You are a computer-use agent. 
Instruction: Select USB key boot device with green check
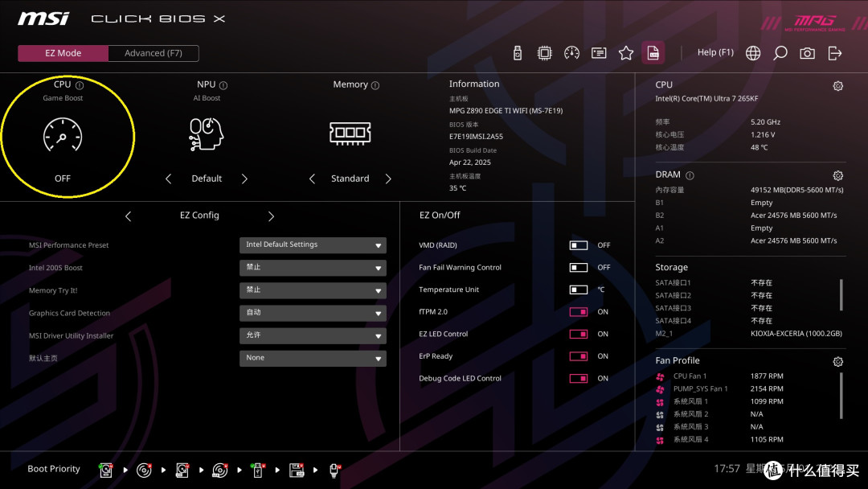[257, 471]
